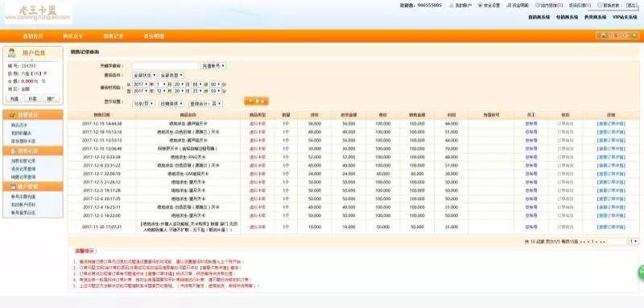Click the 70.000 profit cell
Image resolution: width=644 pixels, height=308 pixels.
[452, 148]
